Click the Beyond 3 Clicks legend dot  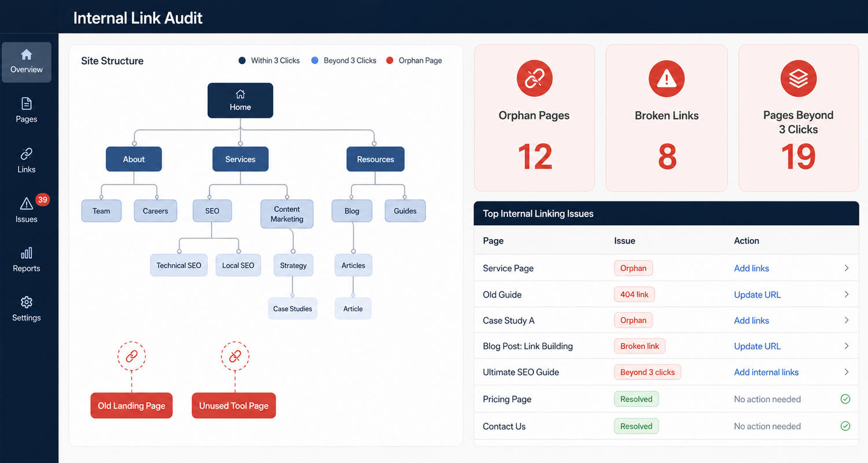(315, 60)
